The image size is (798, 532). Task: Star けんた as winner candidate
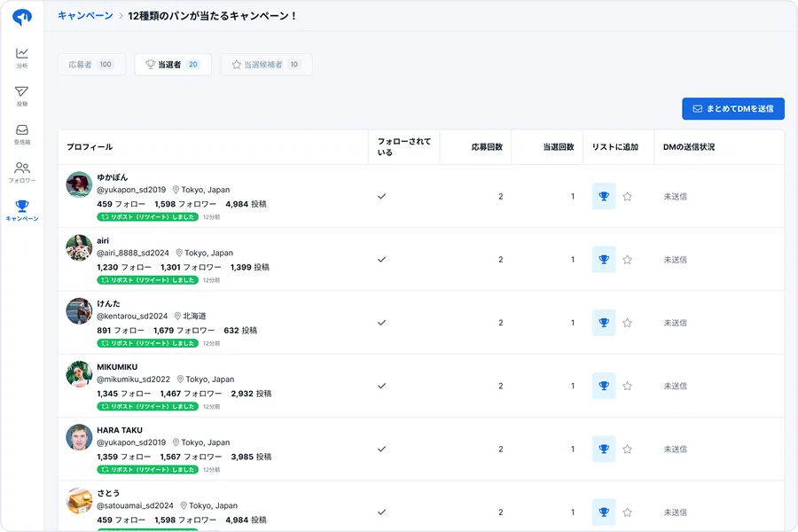click(628, 324)
